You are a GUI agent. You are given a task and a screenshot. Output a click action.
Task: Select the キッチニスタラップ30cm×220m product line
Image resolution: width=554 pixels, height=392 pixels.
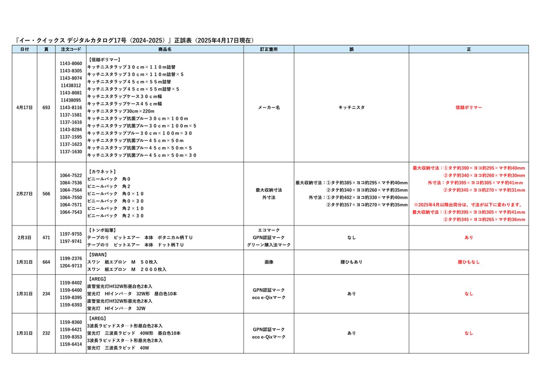coord(121,111)
